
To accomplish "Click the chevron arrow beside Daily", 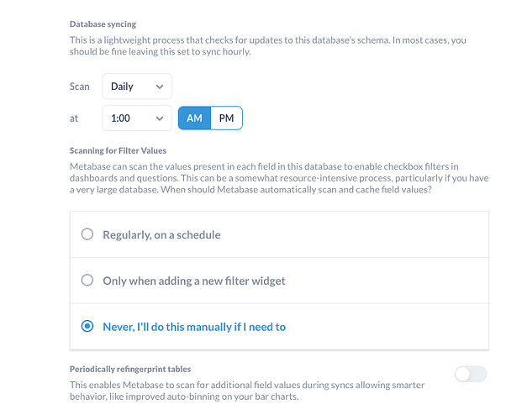I will (160, 87).
